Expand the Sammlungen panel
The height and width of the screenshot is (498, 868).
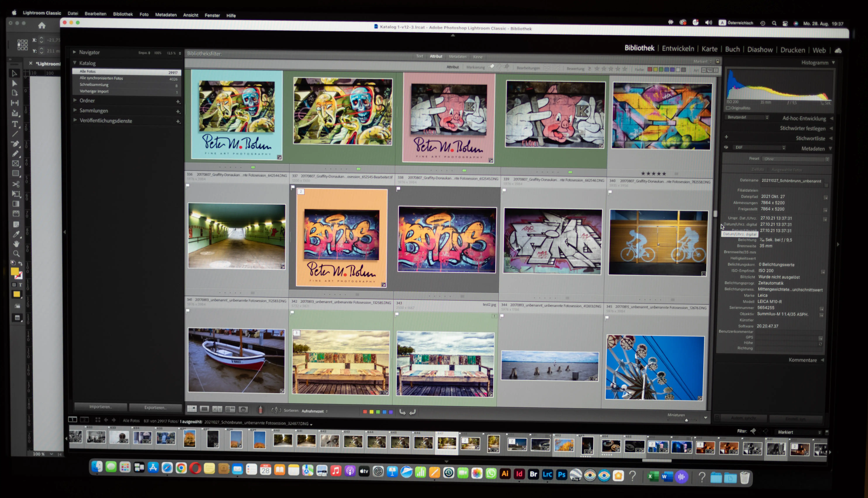(x=75, y=110)
